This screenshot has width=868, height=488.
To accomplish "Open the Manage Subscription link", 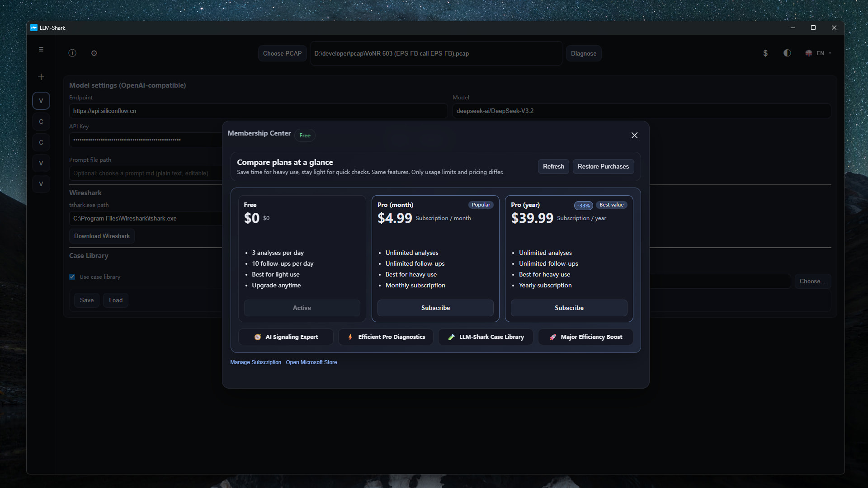I will click(x=255, y=362).
